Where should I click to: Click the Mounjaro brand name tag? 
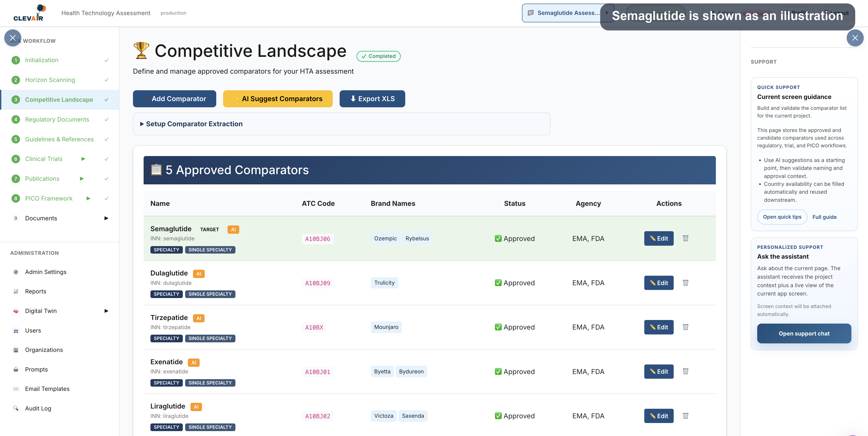point(386,327)
